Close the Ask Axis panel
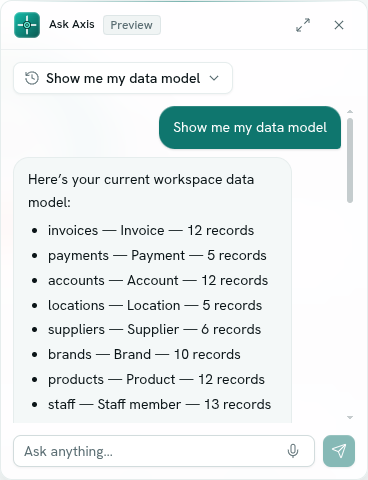This screenshot has width=368, height=480. pyautogui.click(x=339, y=25)
